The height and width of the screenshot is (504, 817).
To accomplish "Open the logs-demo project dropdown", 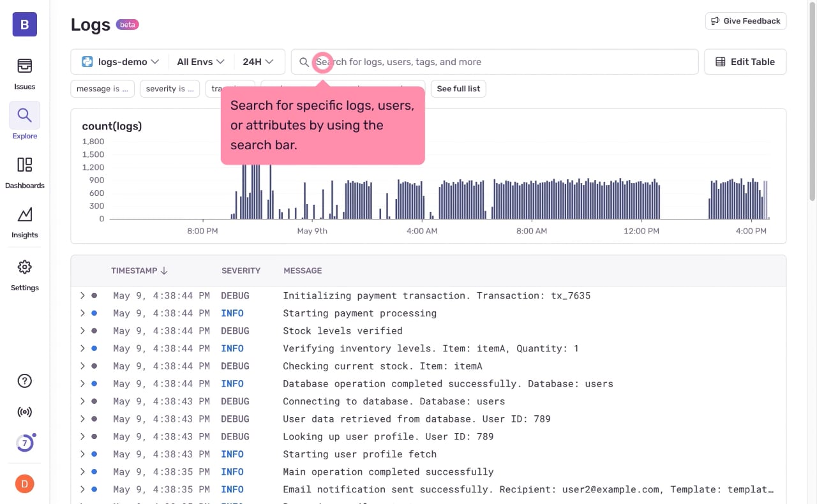I will (x=120, y=62).
